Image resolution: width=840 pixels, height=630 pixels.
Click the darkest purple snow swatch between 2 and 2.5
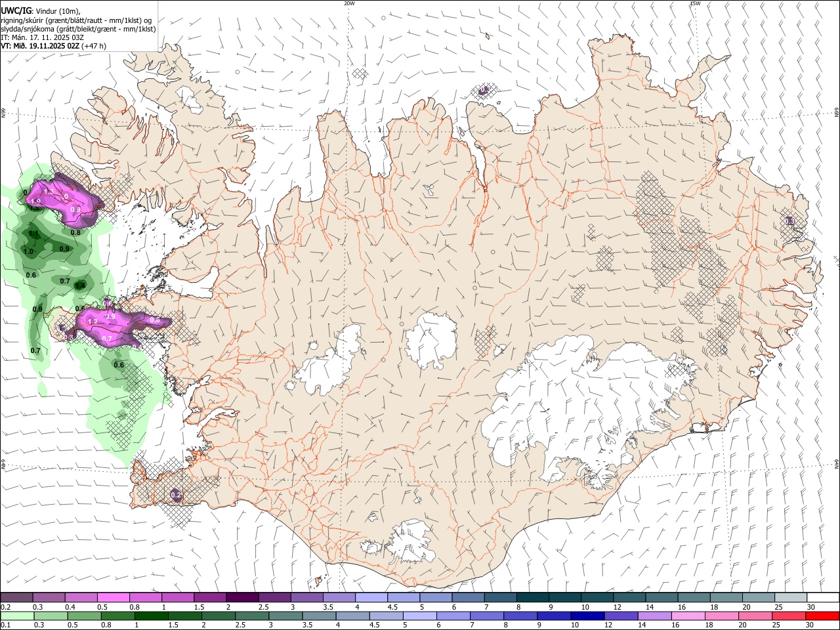coord(241,597)
